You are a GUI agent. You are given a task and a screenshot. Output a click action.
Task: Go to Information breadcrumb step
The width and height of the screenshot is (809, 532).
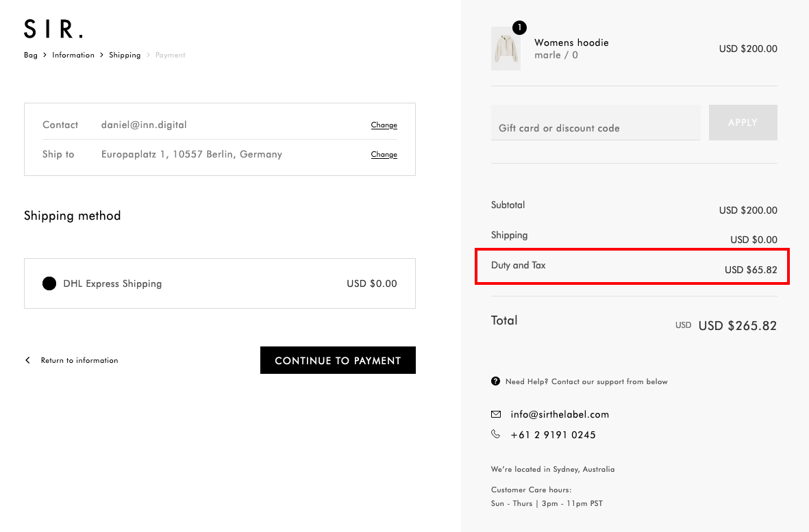coord(73,55)
